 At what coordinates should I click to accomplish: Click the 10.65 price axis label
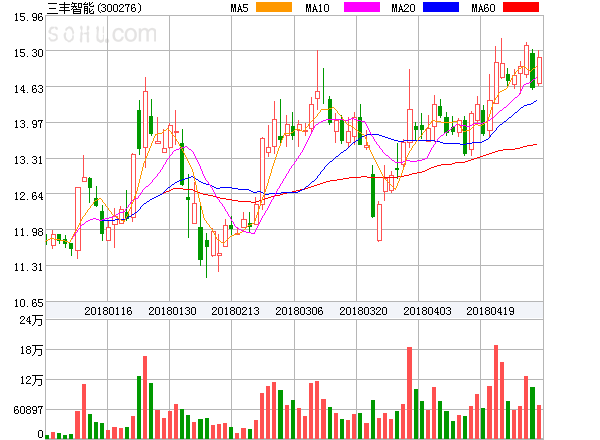click(22, 302)
